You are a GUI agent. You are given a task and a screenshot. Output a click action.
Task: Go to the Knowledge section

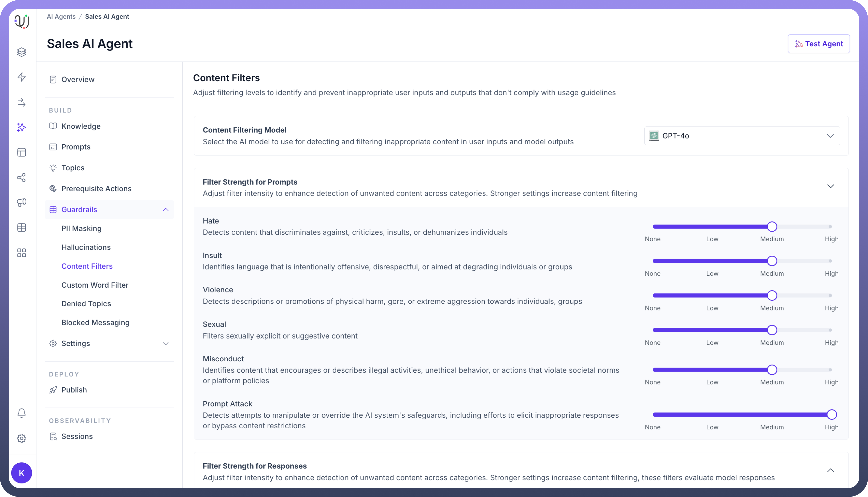pos(81,126)
